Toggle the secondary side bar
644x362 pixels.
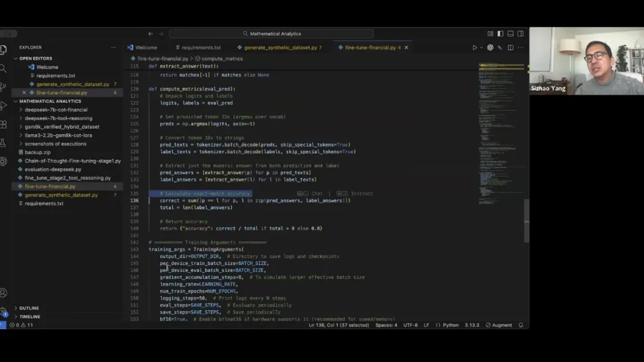520,33
